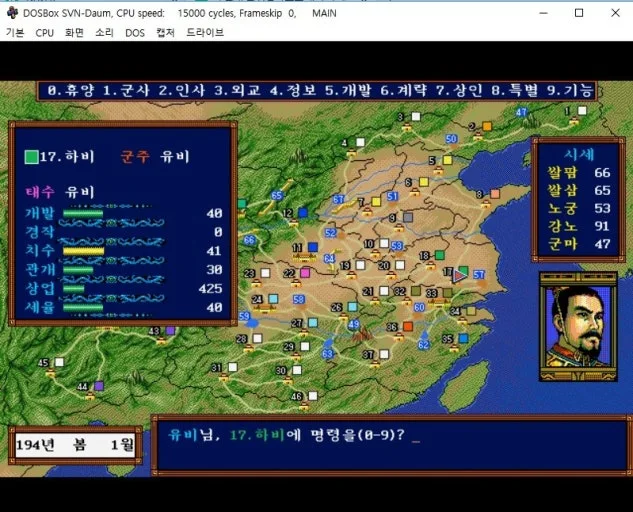Click the white city marker 1
Screen dimensions: 633x512
[582, 111]
